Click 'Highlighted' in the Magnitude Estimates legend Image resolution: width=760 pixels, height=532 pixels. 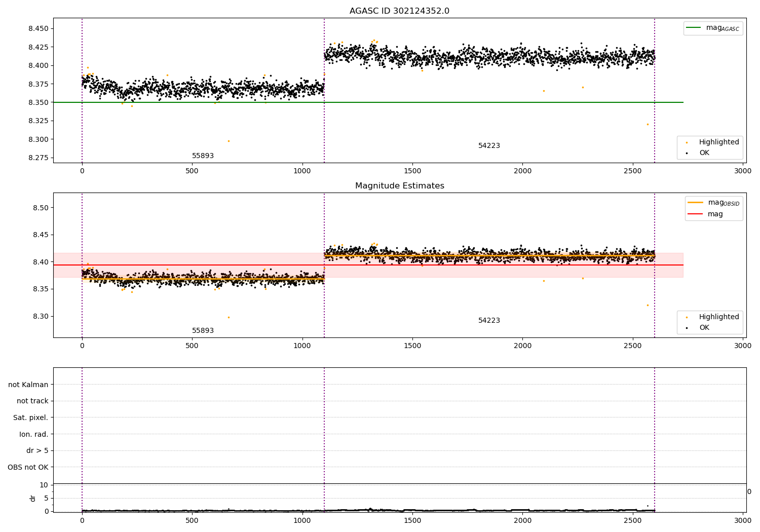coord(719,317)
